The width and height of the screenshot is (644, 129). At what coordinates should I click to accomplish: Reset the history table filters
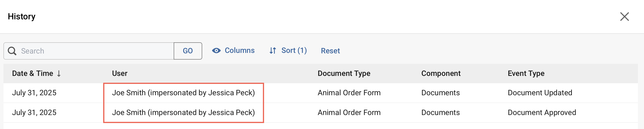330,51
